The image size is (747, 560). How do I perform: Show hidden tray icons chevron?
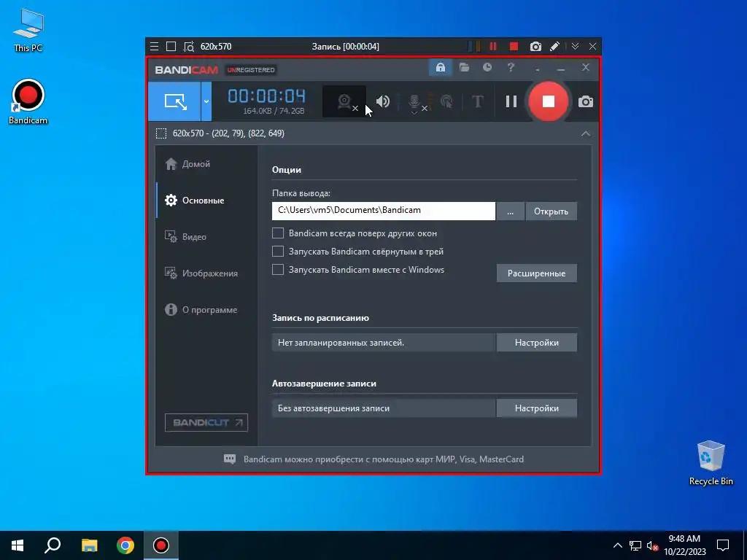(617, 545)
